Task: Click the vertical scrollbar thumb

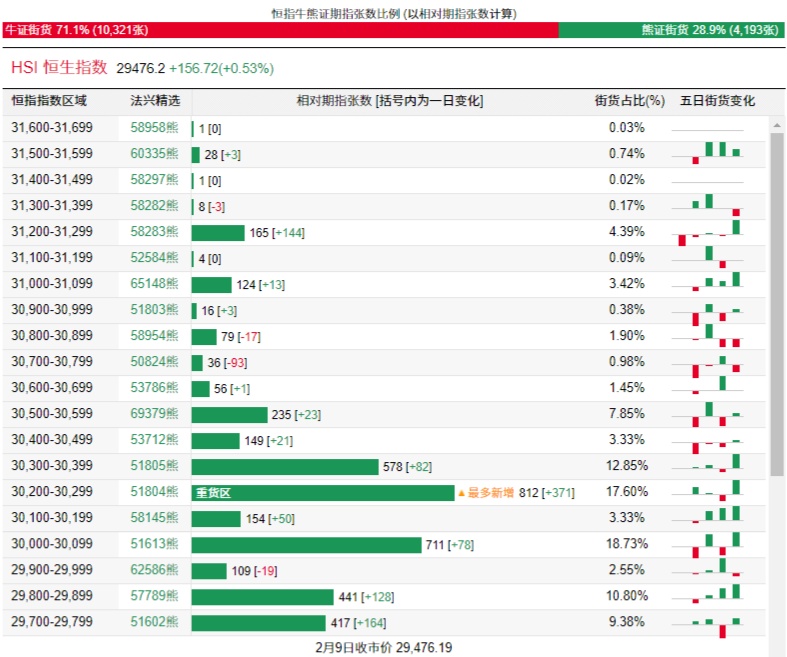Action: [x=777, y=304]
